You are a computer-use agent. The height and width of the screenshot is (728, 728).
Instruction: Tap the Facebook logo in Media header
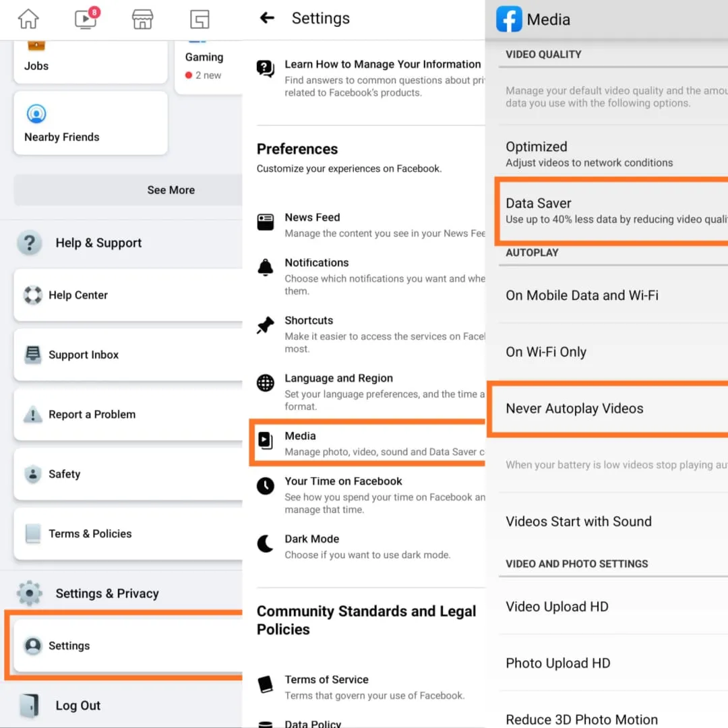(x=509, y=20)
